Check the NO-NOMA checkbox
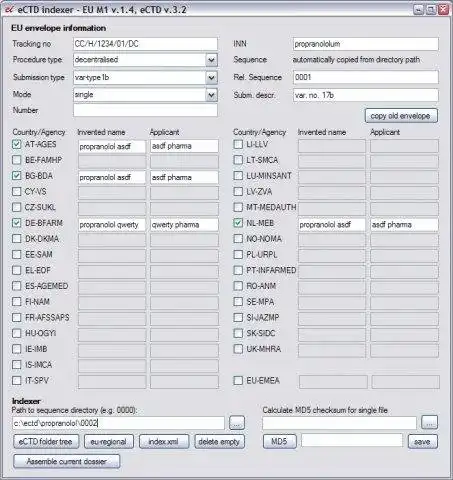 pos(238,239)
